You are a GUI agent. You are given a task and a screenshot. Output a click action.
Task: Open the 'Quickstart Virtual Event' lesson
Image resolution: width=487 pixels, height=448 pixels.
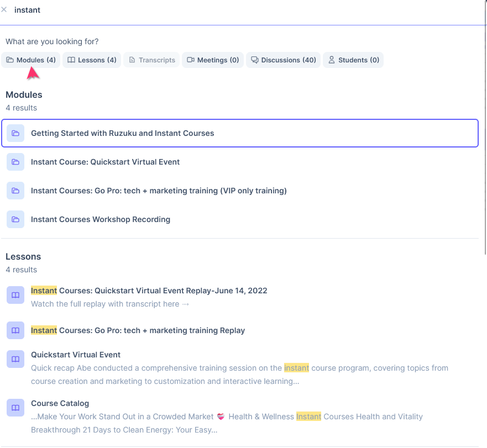(76, 355)
